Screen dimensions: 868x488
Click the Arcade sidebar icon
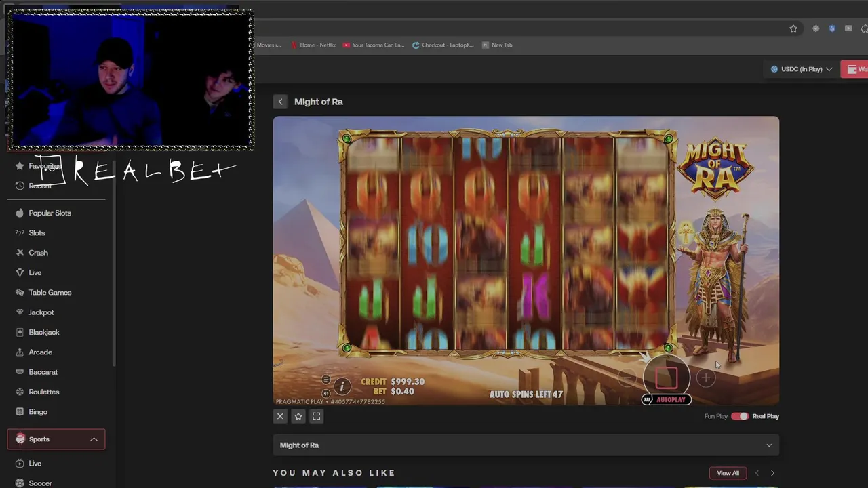point(20,352)
